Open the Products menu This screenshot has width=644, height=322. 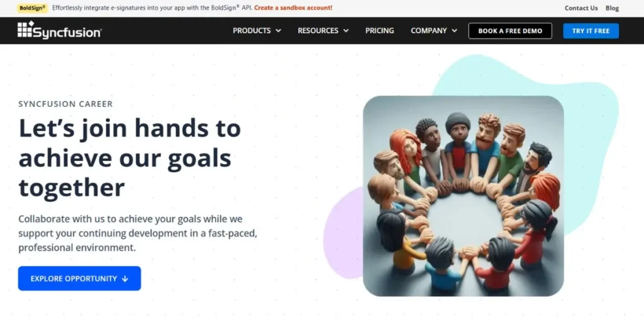(257, 31)
